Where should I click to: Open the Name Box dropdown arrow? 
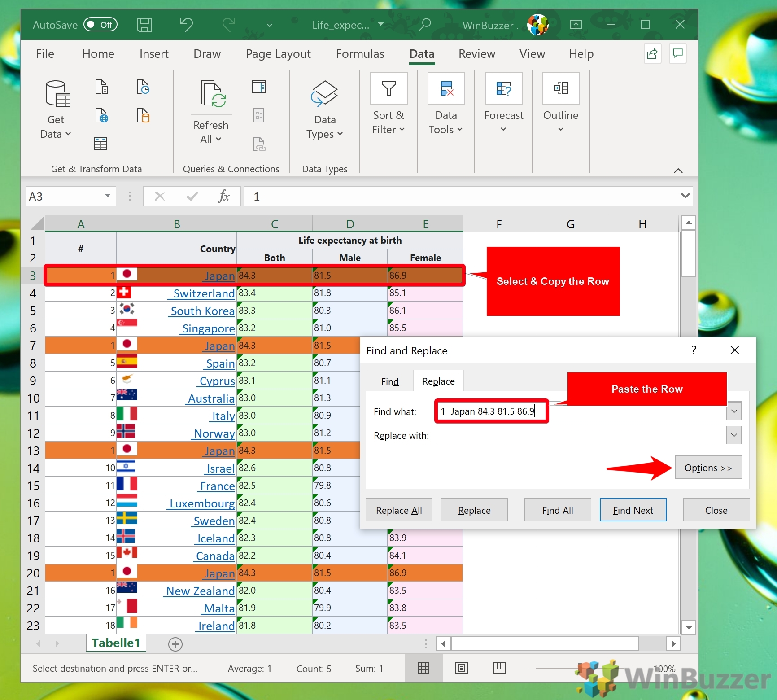[108, 196]
